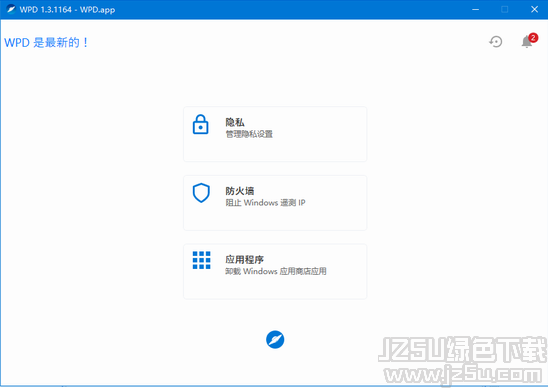The width and height of the screenshot is (548, 388).
Task: Open the 应用程序 apps card
Action: [275, 272]
